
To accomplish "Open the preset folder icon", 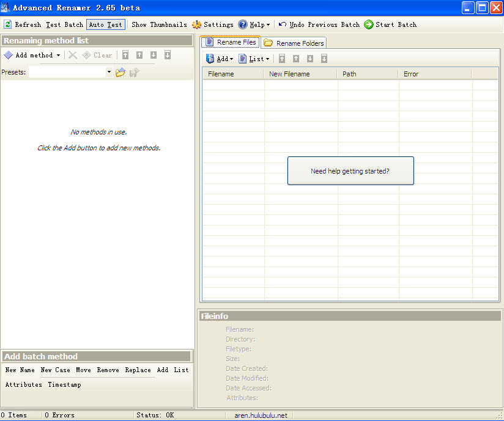I will tap(120, 72).
